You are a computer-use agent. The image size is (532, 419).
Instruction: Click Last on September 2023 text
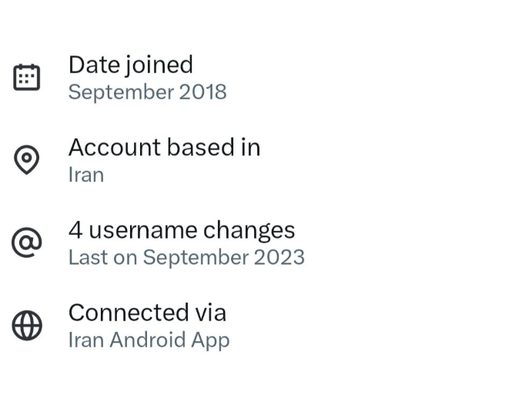pos(186,257)
